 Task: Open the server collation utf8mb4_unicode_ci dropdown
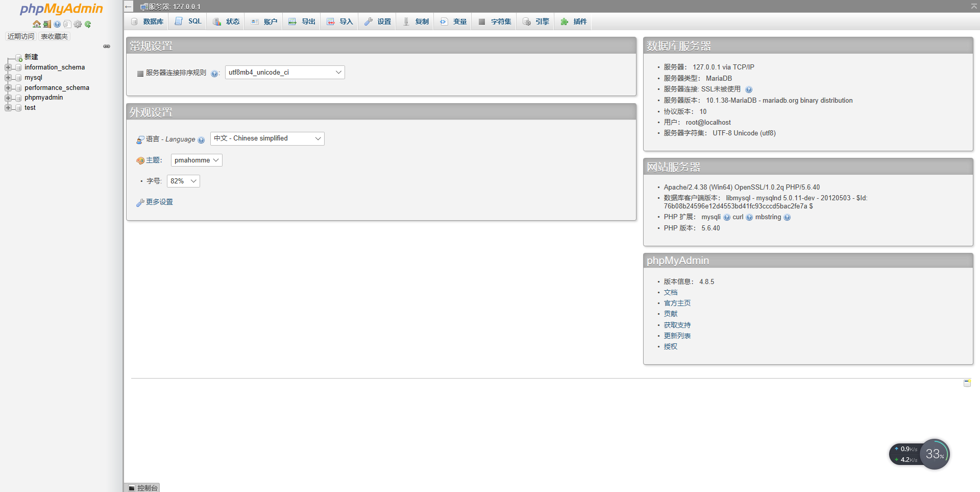pyautogui.click(x=284, y=72)
